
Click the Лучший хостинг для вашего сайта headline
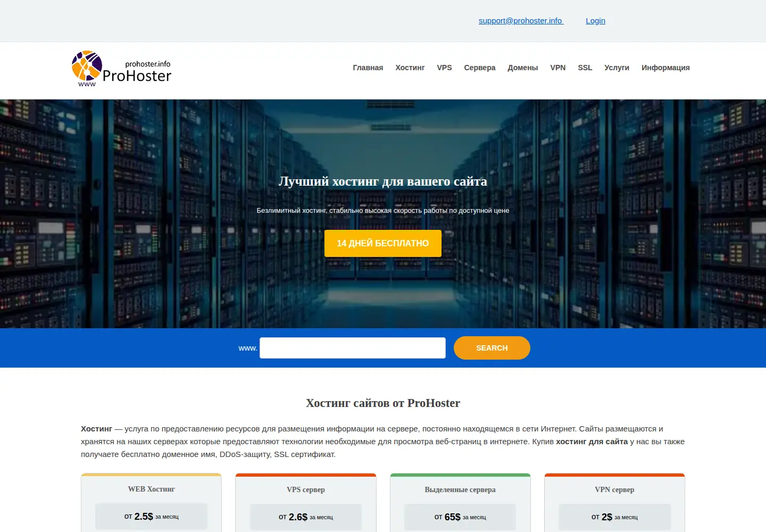point(383,181)
